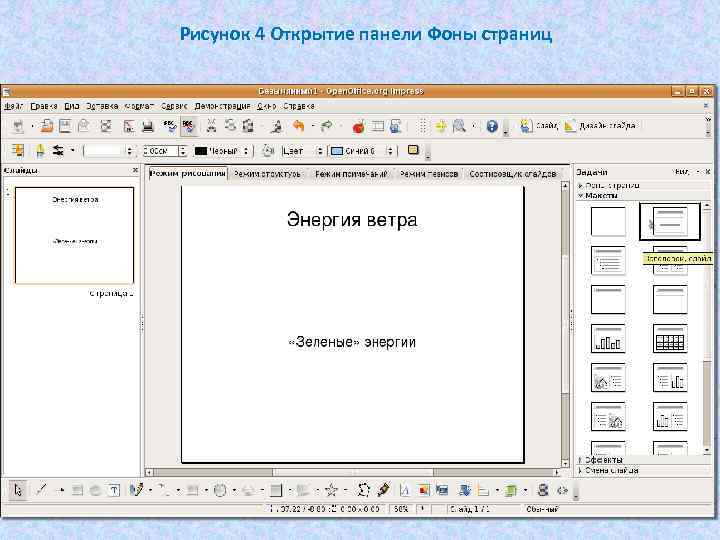This screenshot has width=720, height=540.
Task: Click the New document icon
Action: (18, 126)
